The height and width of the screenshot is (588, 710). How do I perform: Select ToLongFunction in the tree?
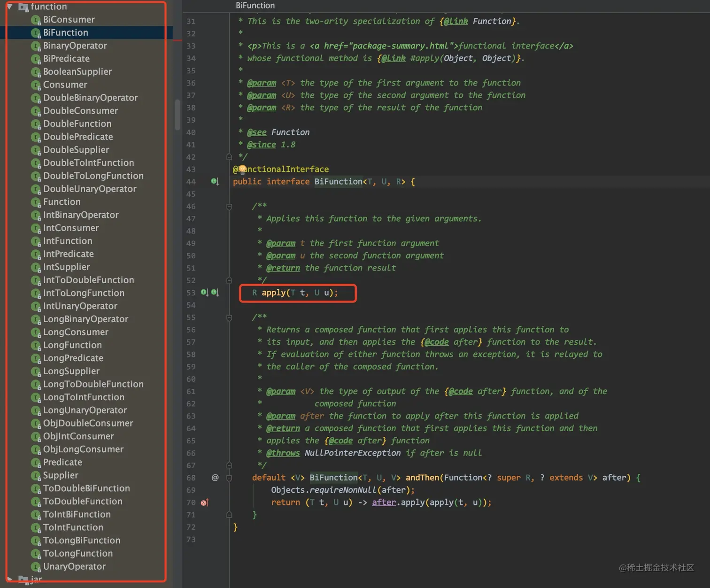(78, 554)
